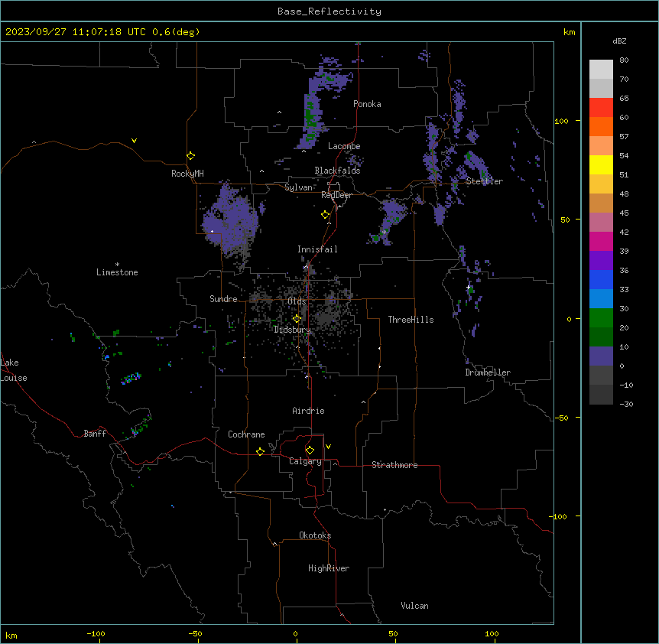Viewport: 659px width, 644px height.
Task: Click the 50 tick on the bottom axis
Action: tap(393, 633)
